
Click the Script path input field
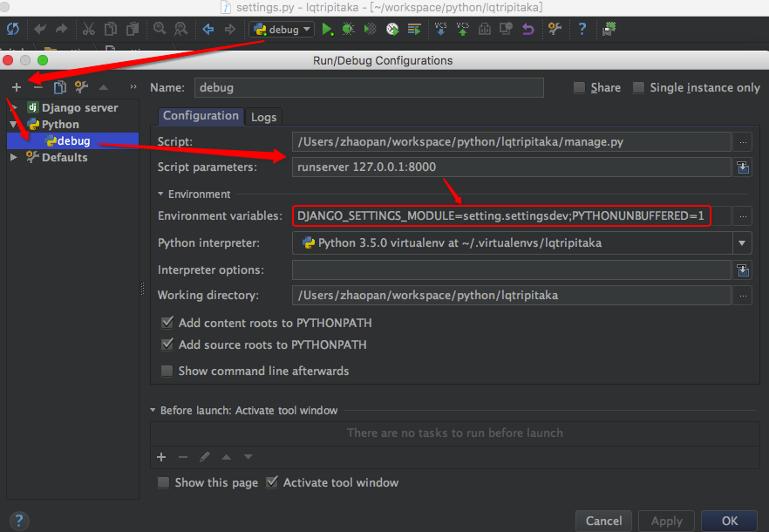pyautogui.click(x=512, y=142)
